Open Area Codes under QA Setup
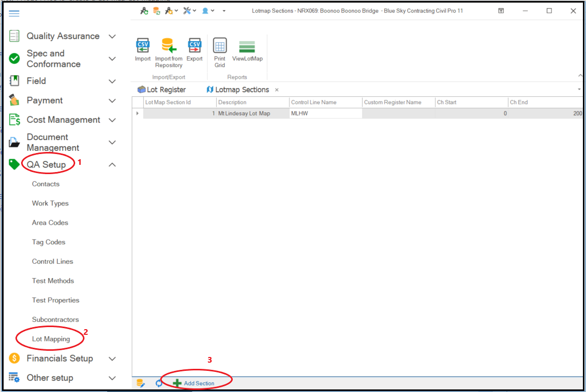Screen dimensions: 586x392 click(50, 223)
